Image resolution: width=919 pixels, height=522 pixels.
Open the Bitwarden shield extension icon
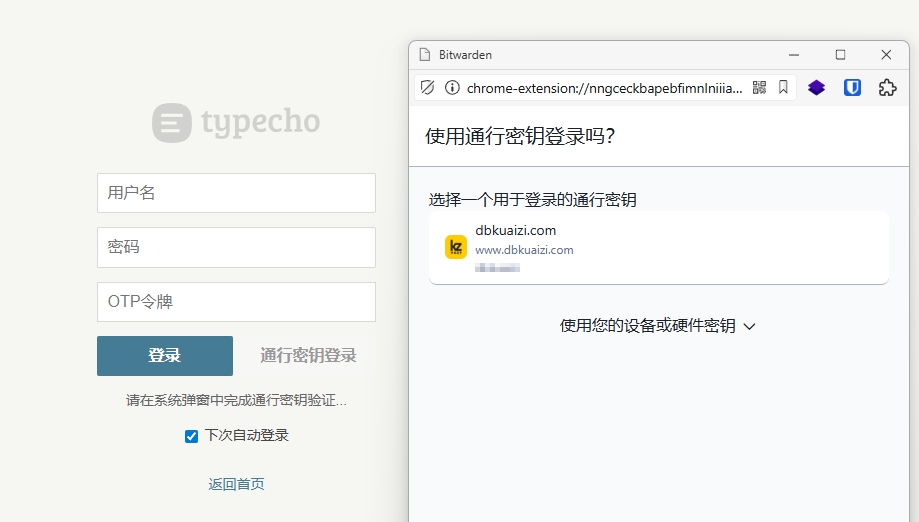click(852, 88)
